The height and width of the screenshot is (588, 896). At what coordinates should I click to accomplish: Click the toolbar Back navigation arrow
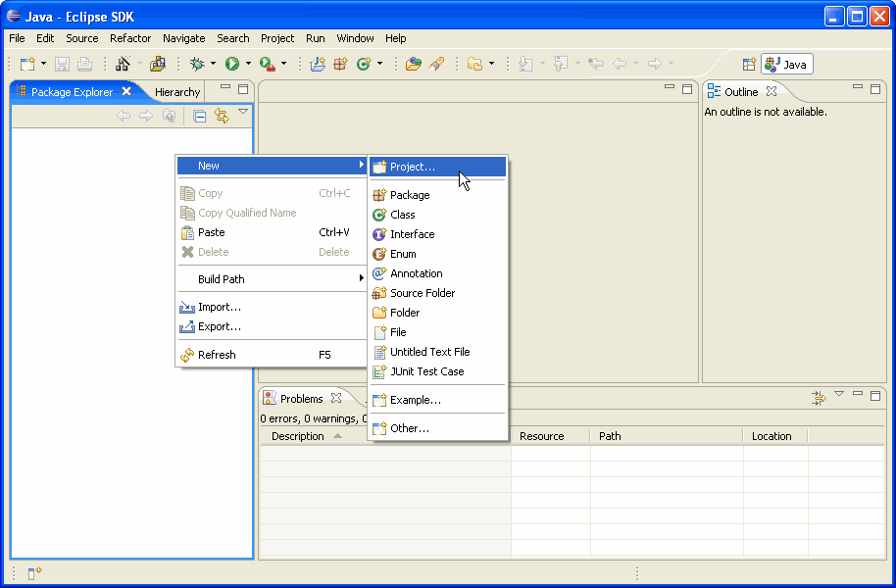[x=620, y=64]
